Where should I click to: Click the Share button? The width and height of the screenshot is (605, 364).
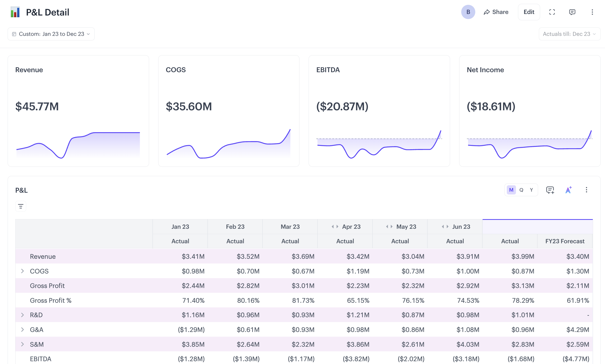[x=496, y=12]
